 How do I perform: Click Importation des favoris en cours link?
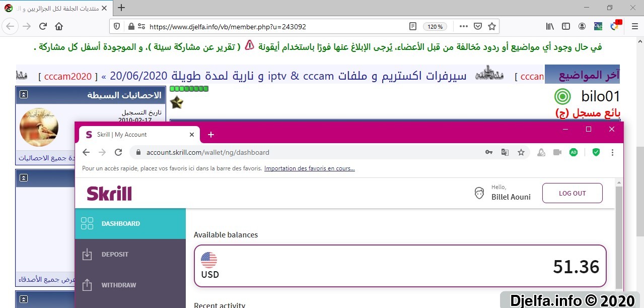310,168
